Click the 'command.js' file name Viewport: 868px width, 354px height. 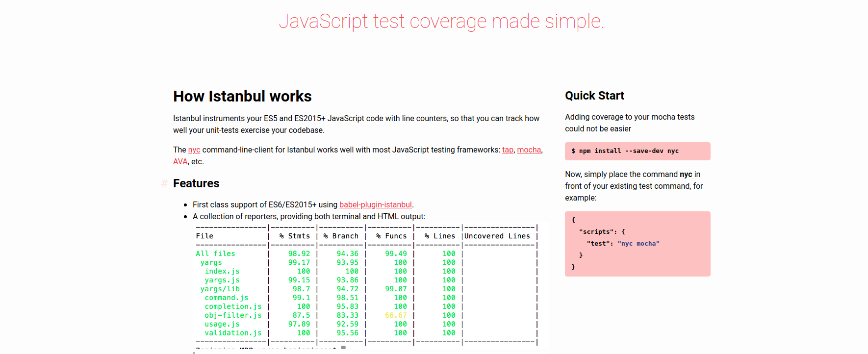click(x=227, y=298)
